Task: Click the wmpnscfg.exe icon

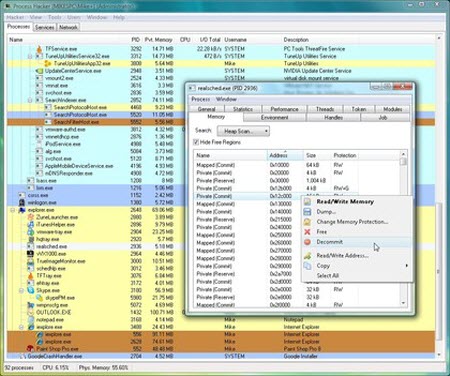Action: click(31, 305)
